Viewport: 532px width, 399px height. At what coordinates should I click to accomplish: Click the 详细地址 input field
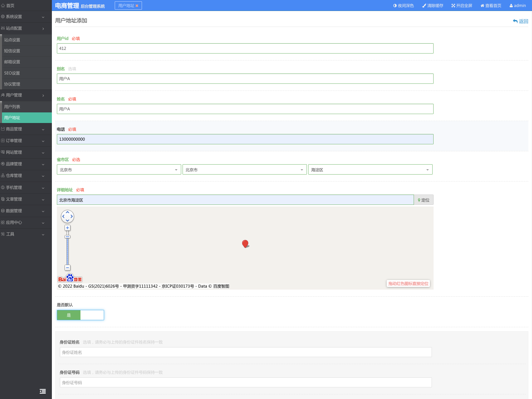click(x=235, y=200)
